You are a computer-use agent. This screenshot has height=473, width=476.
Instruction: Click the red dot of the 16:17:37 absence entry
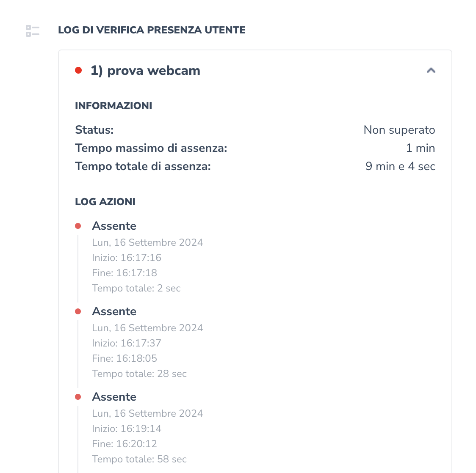(78, 311)
